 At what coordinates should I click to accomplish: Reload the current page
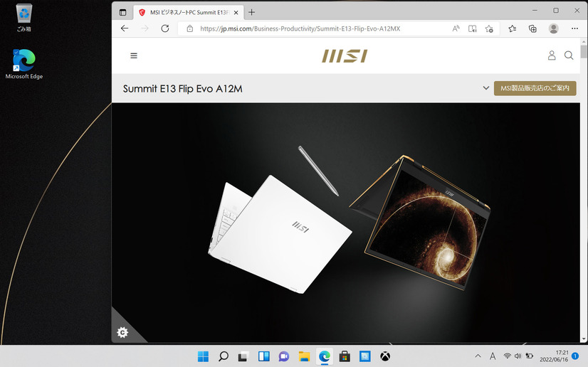(x=165, y=28)
